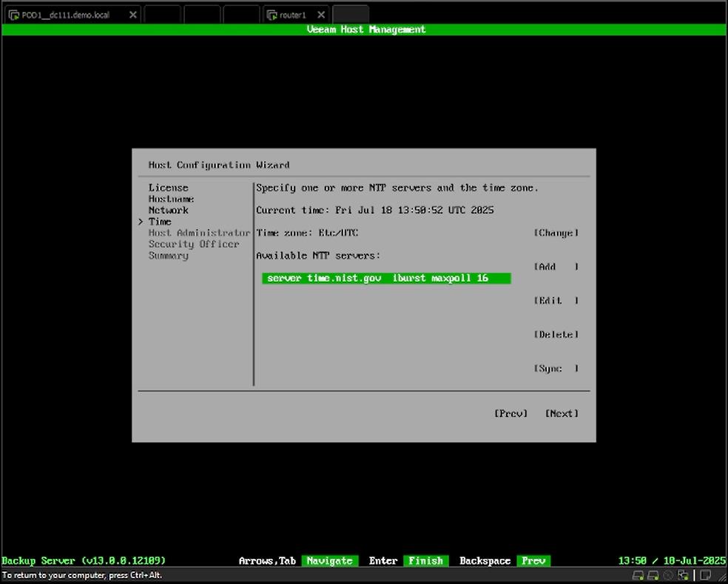The width and height of the screenshot is (728, 584).
Task: Close the PCD1__dc111.demo.local tab
Action: pyautogui.click(x=133, y=15)
